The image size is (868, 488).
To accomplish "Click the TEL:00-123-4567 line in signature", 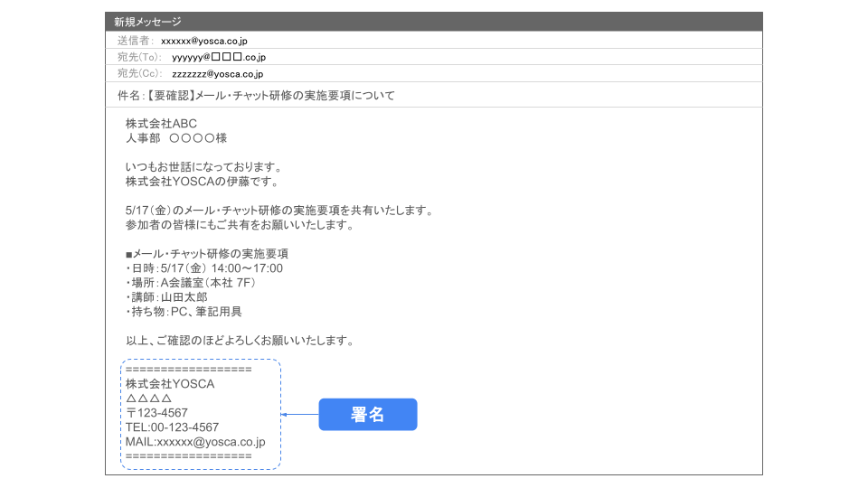I will pyautogui.click(x=172, y=427).
